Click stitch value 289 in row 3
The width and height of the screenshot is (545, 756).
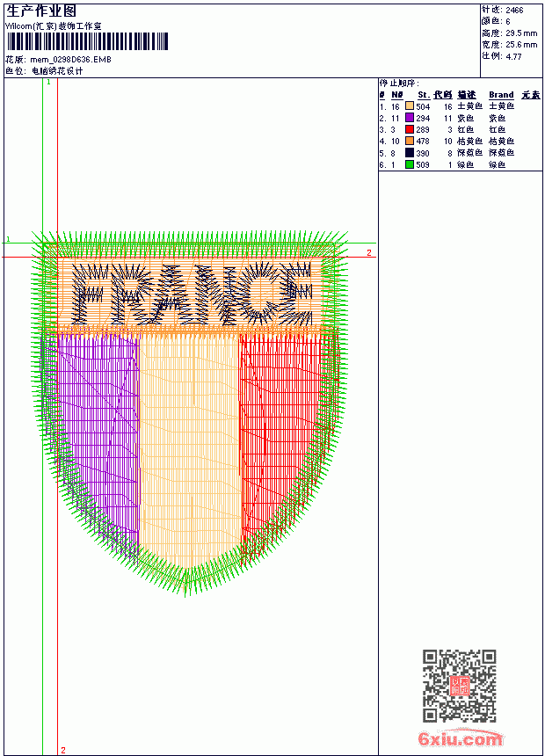tap(423, 130)
